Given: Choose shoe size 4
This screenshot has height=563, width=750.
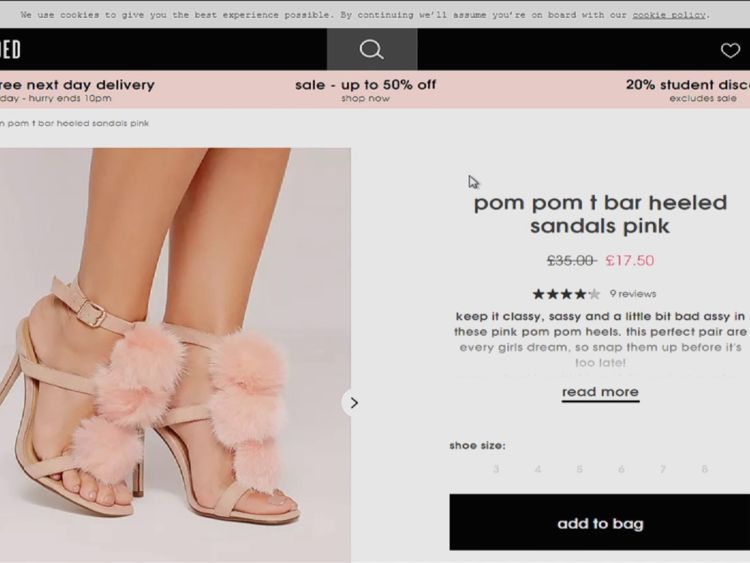Looking at the screenshot, I should tap(538, 469).
